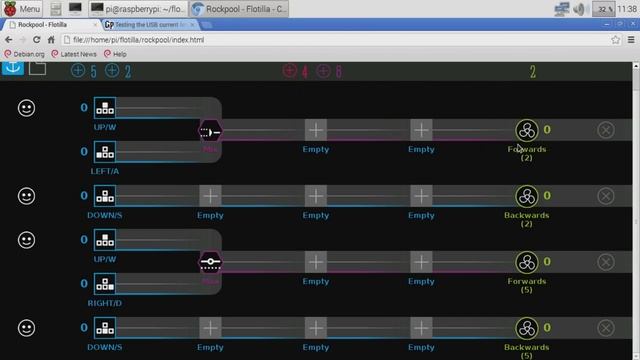The width and height of the screenshot is (640, 360).
Task: Open the UP/W touch input above RIGHT/D
Action: 105,240
